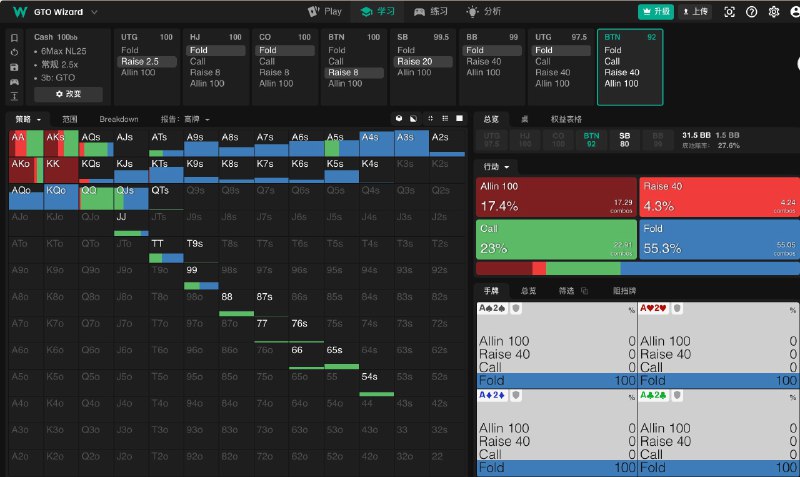Click the game controller icon in sidebar
This screenshot has height=477, width=800.
[14, 82]
